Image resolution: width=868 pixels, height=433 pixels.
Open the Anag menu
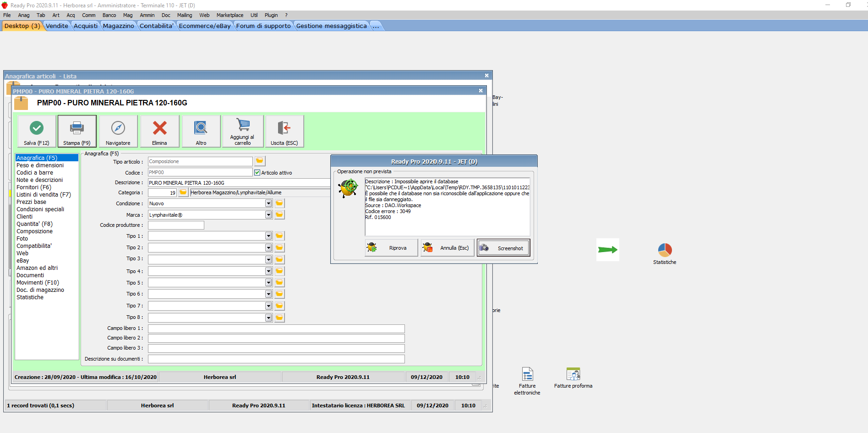[24, 15]
